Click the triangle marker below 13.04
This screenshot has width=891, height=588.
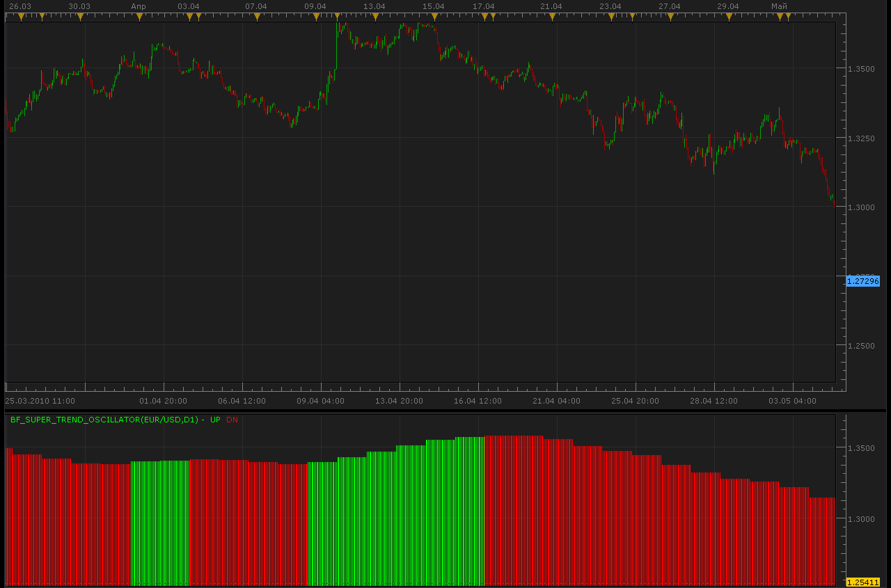pos(375,17)
